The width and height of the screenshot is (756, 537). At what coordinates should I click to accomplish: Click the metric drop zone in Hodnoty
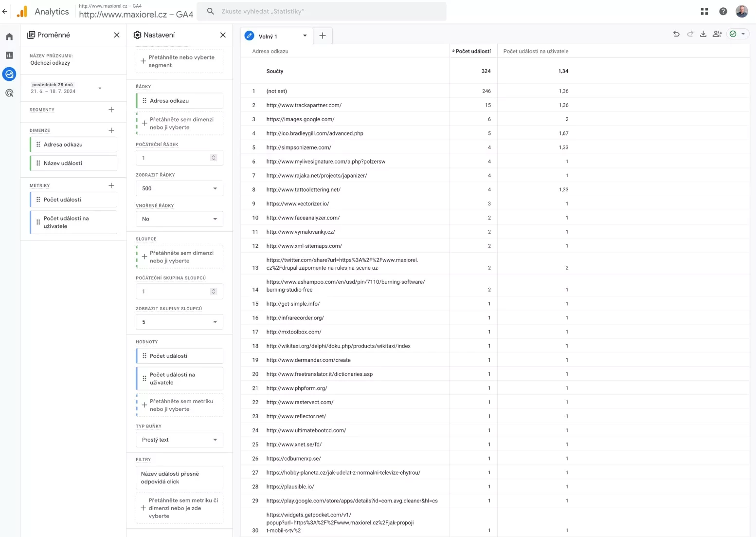[x=180, y=405]
